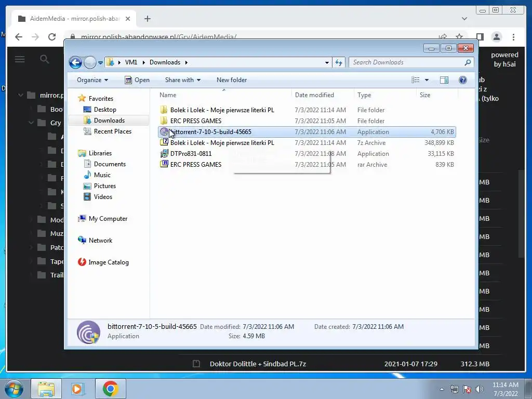Click the volume icon in system tray
The width and height of the screenshot is (532, 399).
480,389
